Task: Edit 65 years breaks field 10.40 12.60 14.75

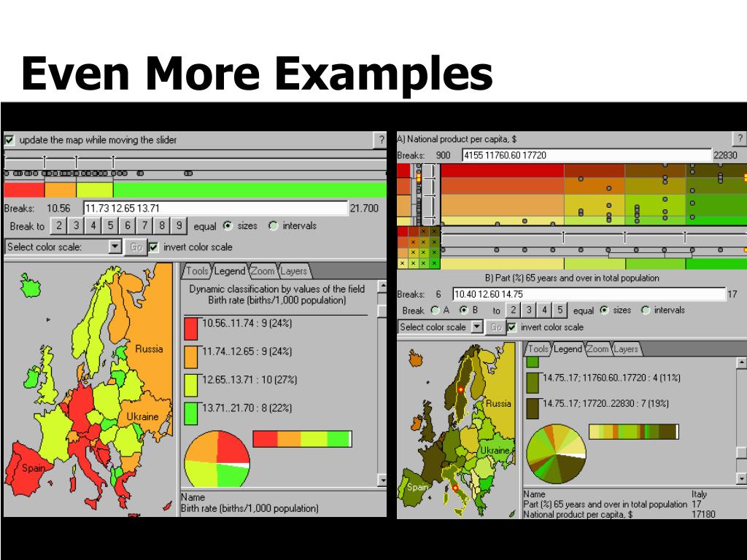Action: click(589, 295)
